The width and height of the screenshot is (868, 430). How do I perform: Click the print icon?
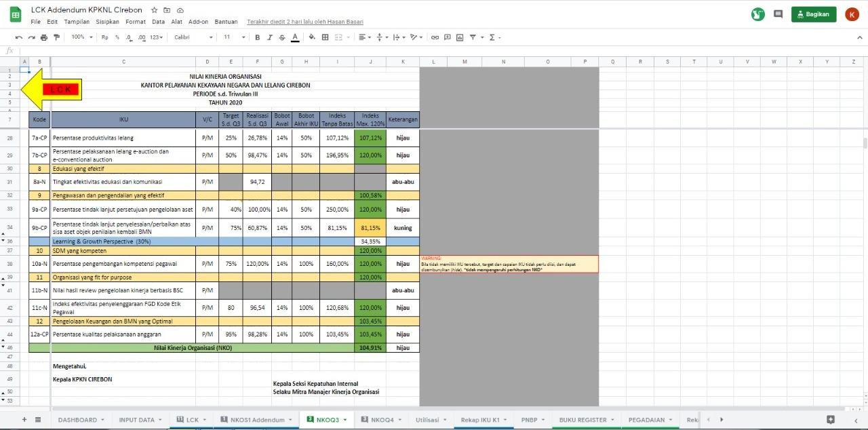click(x=44, y=37)
